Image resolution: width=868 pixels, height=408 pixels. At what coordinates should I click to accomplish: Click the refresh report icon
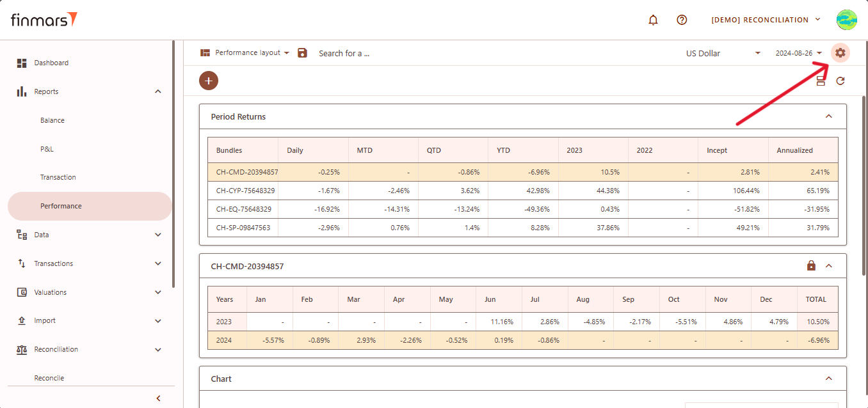click(x=840, y=81)
